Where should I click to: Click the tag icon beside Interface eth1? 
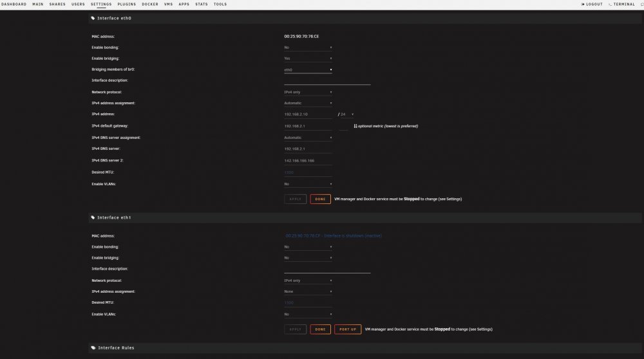tap(93, 217)
